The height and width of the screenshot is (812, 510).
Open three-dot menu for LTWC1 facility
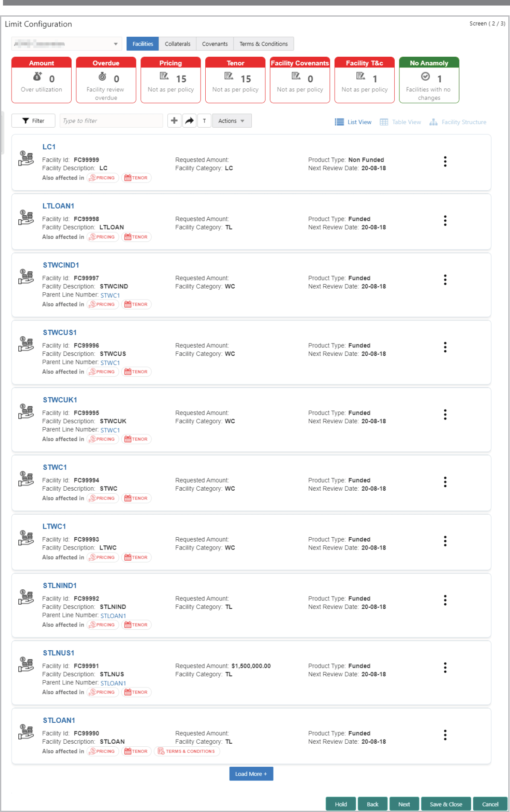445,541
